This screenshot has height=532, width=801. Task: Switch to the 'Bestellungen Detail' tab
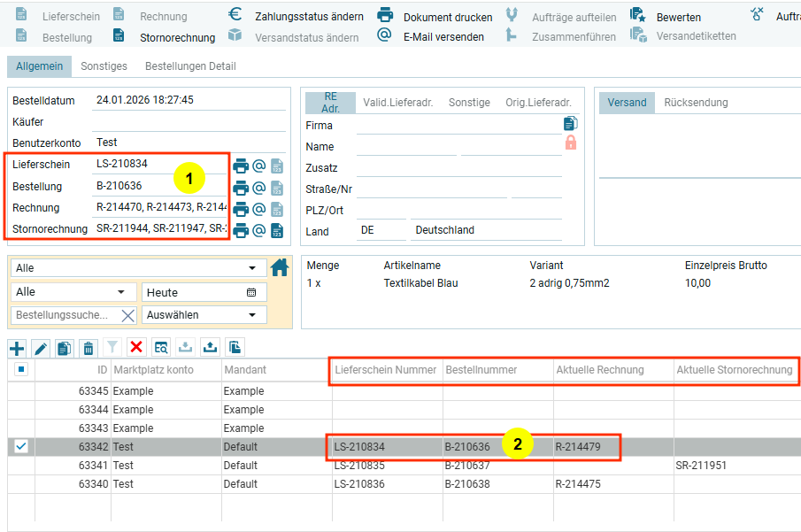point(190,66)
